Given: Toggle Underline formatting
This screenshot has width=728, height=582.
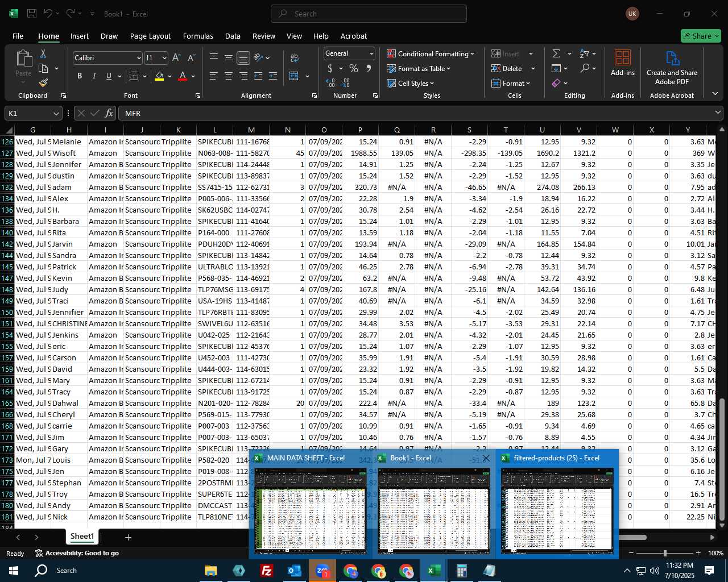Looking at the screenshot, I should pyautogui.click(x=109, y=76).
